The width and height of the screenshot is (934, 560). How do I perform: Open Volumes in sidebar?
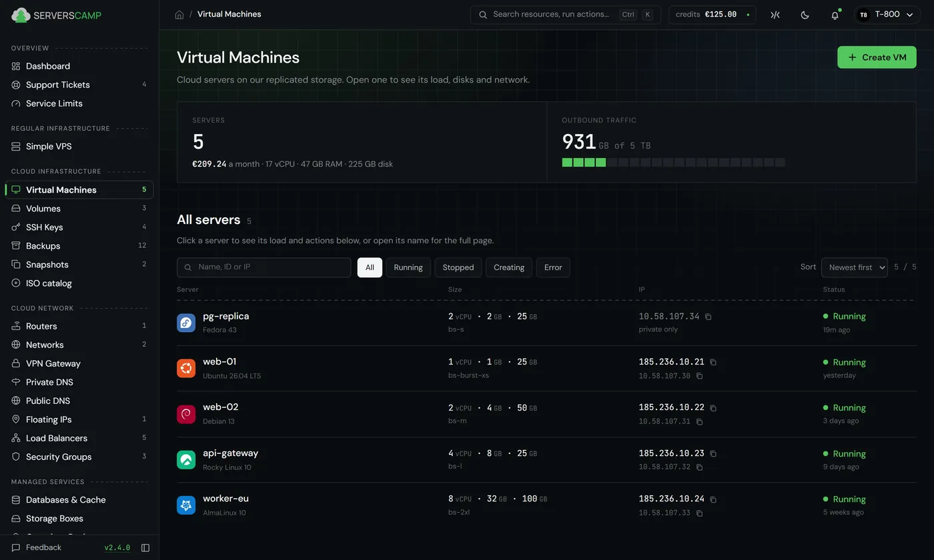click(x=79, y=209)
